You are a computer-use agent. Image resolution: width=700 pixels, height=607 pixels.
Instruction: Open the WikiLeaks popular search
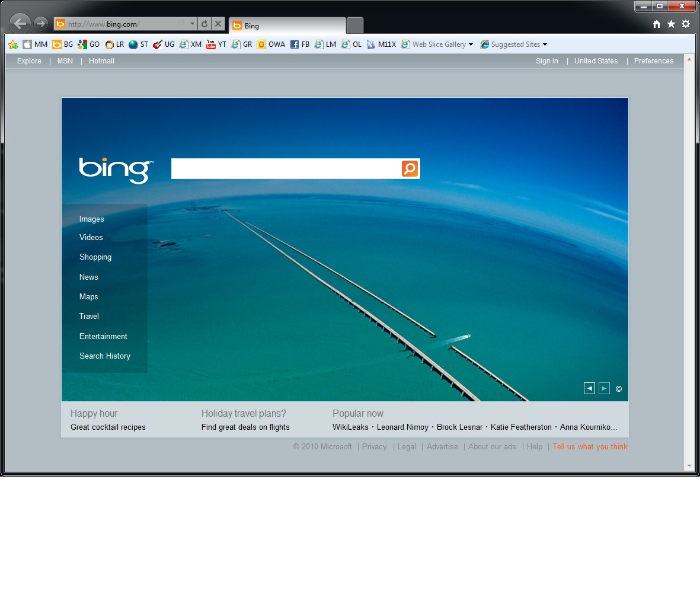tap(350, 427)
